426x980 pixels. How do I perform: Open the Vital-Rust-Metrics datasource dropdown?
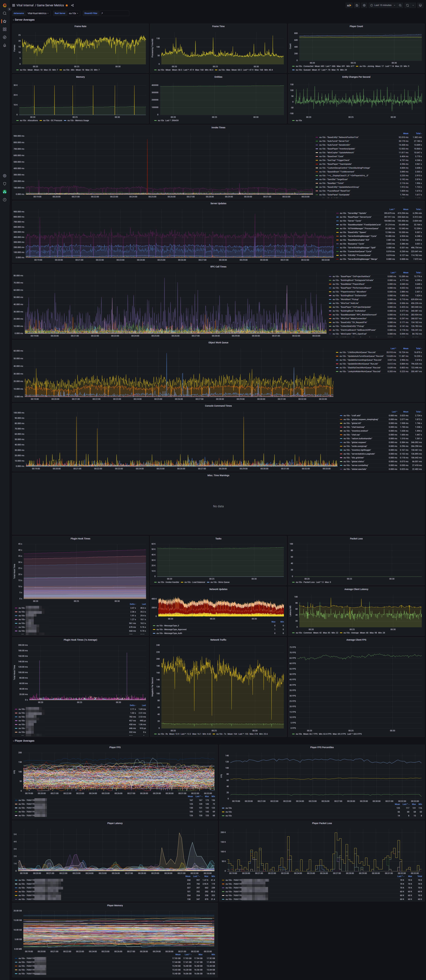click(38, 13)
